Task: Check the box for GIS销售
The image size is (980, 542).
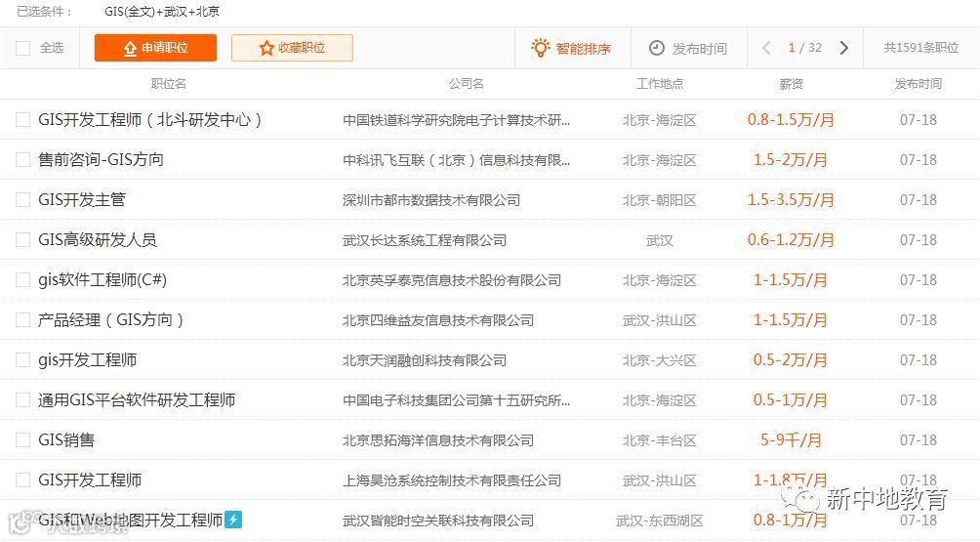Action: pyautogui.click(x=23, y=439)
